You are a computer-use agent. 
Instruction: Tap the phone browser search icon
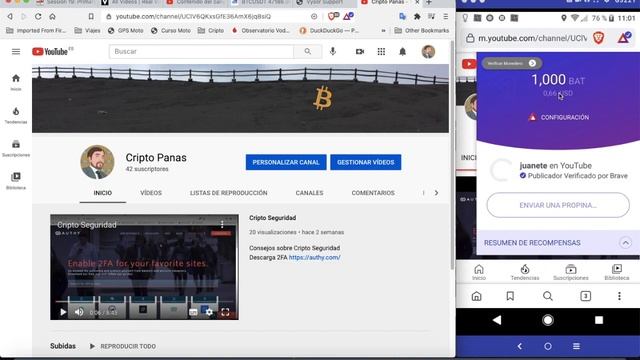coord(548,296)
